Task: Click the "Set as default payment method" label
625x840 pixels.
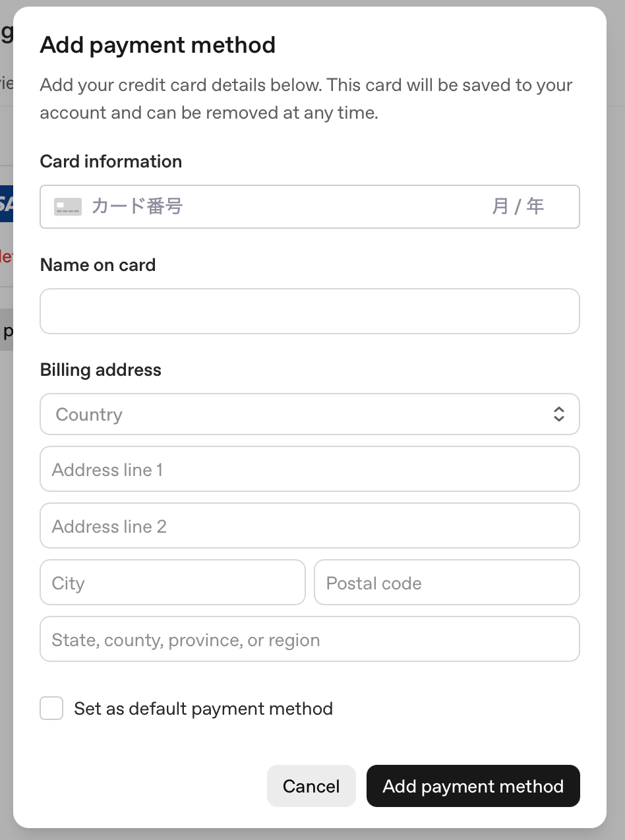Action: click(x=203, y=709)
